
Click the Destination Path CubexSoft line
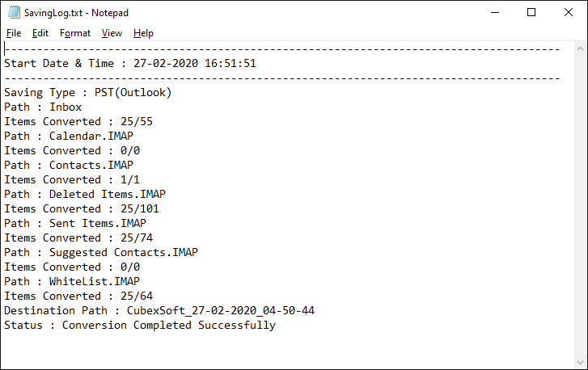(x=159, y=310)
